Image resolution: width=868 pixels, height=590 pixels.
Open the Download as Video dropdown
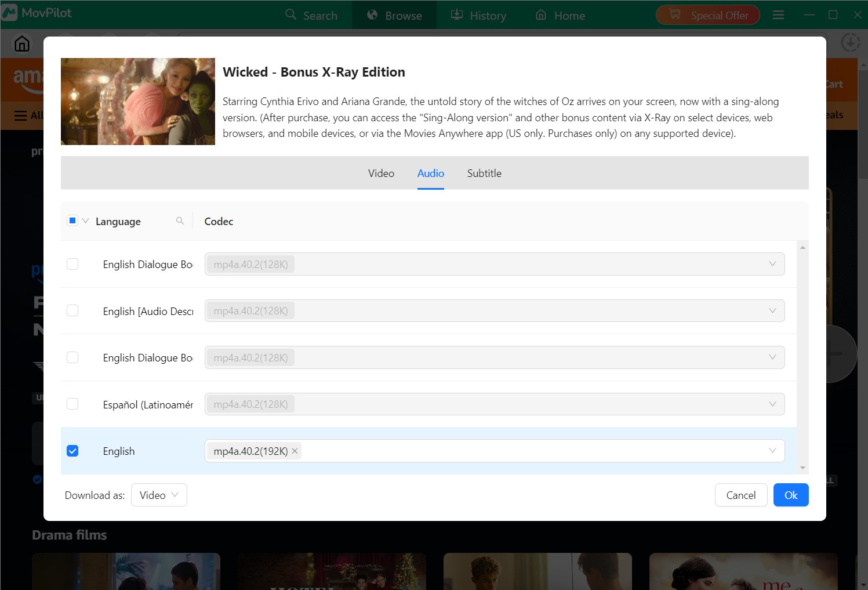pos(159,495)
